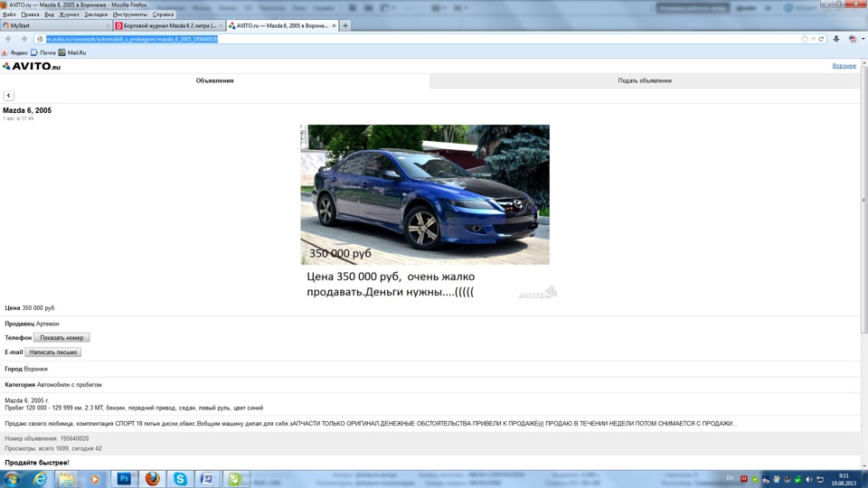Open the Яндекс bookmark

click(x=15, y=52)
